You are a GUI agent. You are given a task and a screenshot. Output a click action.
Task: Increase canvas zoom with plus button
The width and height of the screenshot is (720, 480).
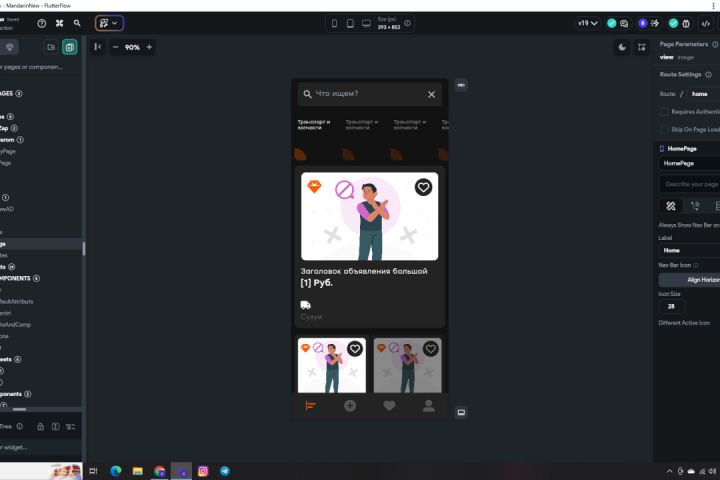tap(149, 47)
